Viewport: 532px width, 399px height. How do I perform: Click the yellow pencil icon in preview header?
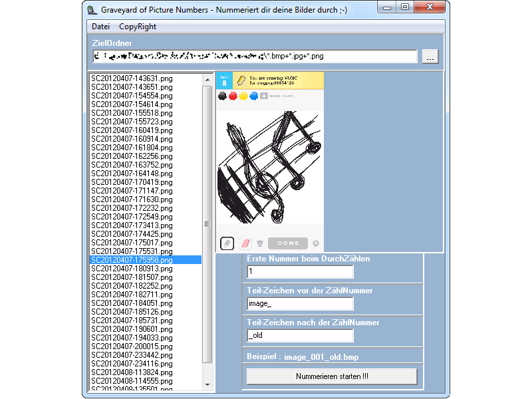[x=241, y=80]
